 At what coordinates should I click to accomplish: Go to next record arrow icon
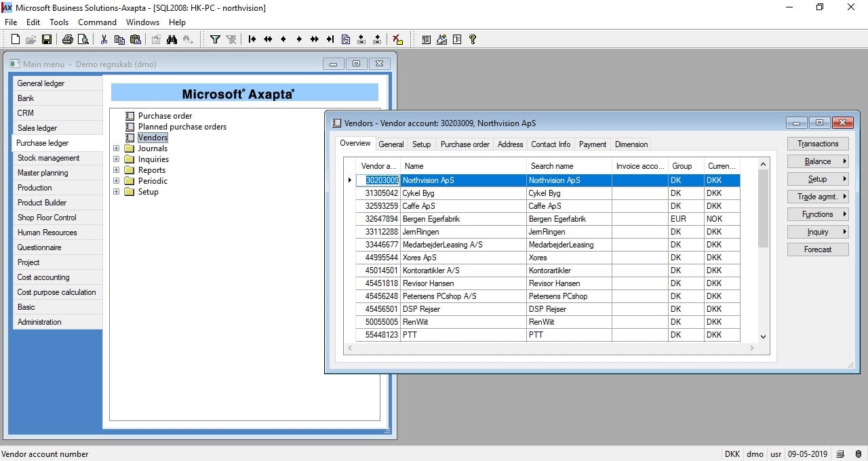point(299,39)
